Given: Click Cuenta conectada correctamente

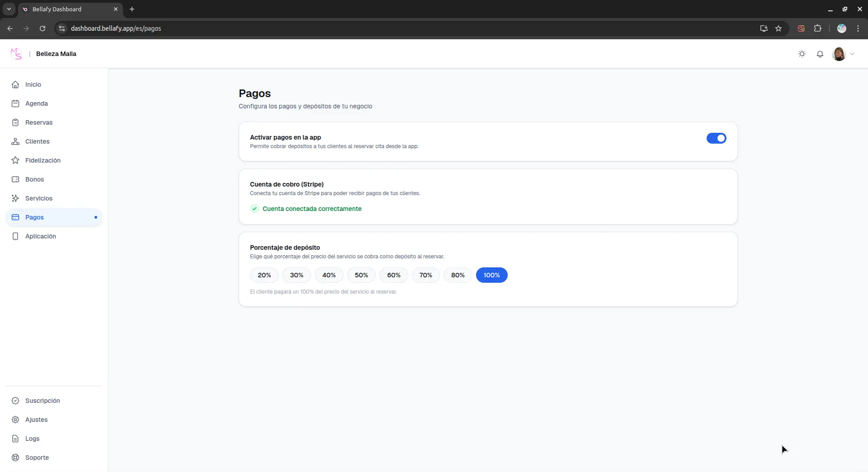Looking at the screenshot, I should coord(312,209).
